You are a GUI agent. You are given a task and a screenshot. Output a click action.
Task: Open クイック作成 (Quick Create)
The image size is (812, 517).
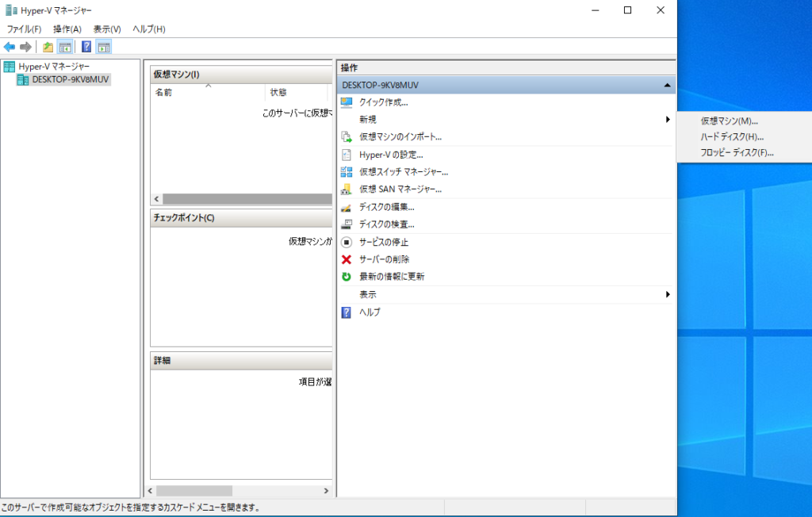point(383,102)
